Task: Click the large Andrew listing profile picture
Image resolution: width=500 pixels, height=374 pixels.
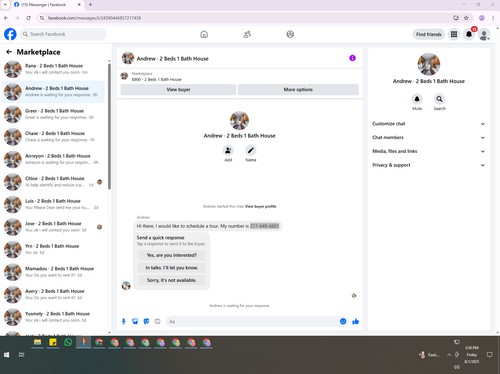Action: click(239, 120)
